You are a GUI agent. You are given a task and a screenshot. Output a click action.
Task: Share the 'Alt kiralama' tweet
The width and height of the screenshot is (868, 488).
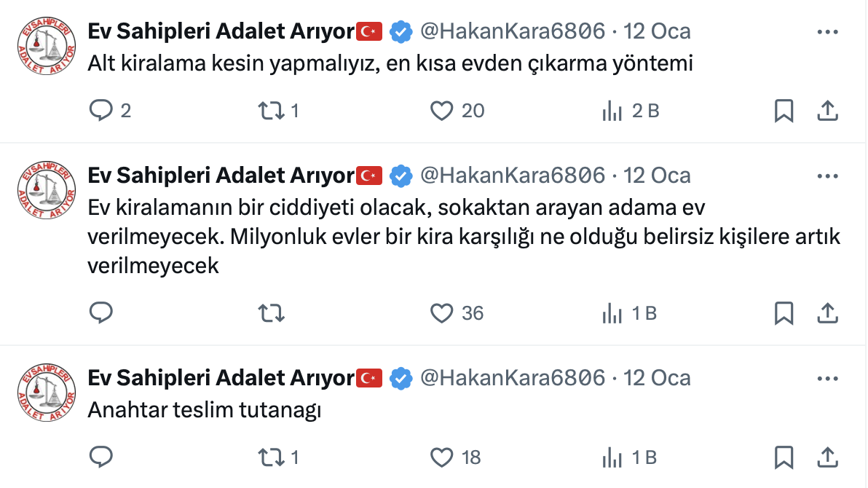[x=827, y=111]
